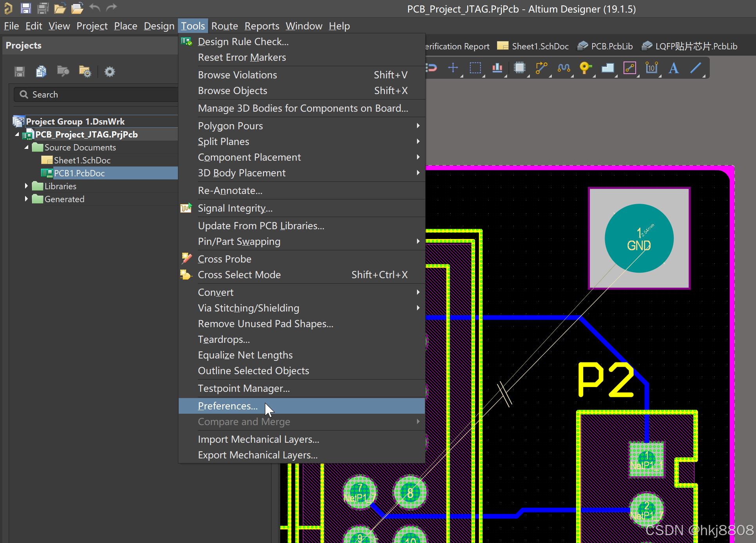Screen dimensions: 756x543
Task: Open the Place Via tool
Action: click(x=586, y=67)
